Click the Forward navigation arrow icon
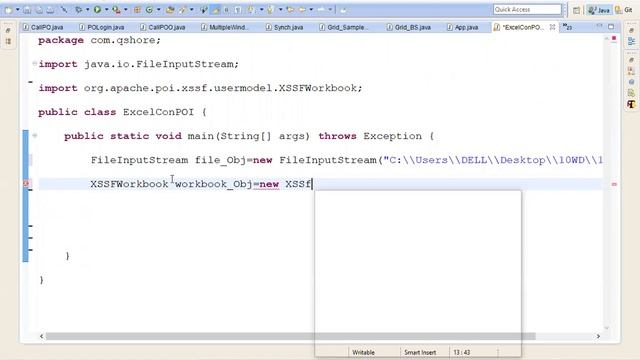Screen dimensions: 640x360 click(x=322, y=10)
